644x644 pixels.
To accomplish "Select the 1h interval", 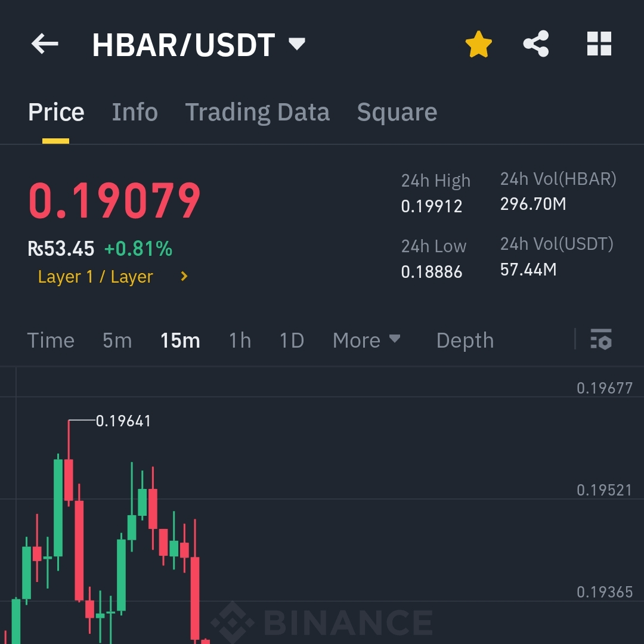I will [x=240, y=340].
